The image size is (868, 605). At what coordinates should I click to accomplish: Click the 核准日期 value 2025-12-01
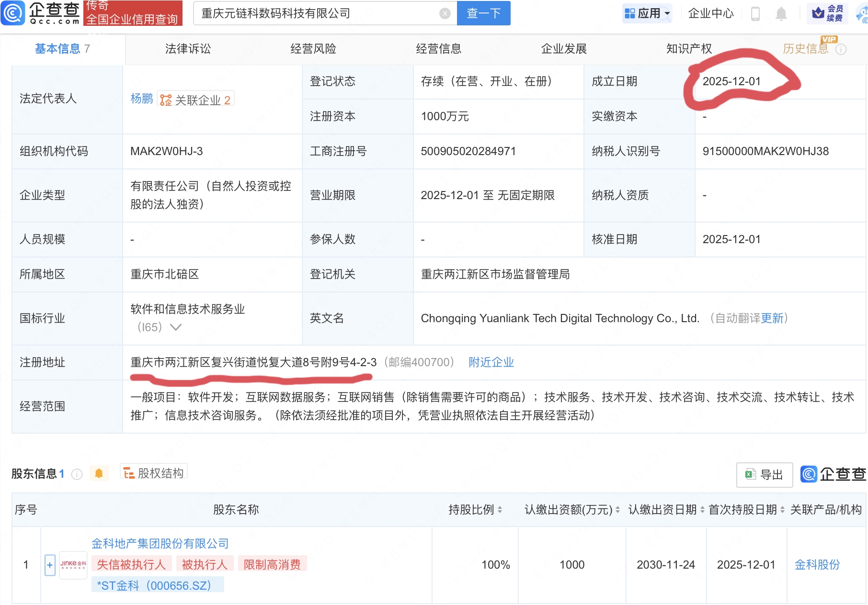coord(731,239)
